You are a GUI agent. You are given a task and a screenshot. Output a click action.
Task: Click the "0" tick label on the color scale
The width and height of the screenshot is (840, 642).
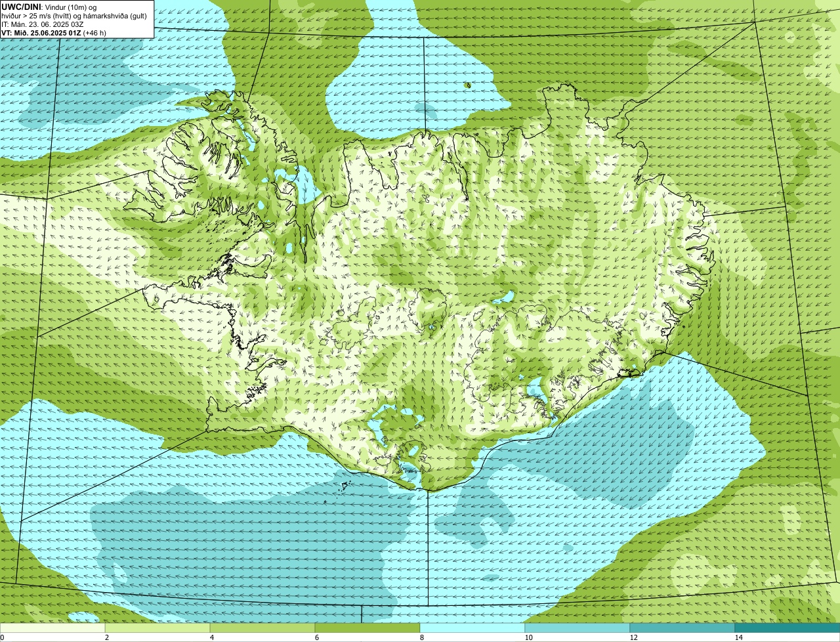[x=2, y=637]
